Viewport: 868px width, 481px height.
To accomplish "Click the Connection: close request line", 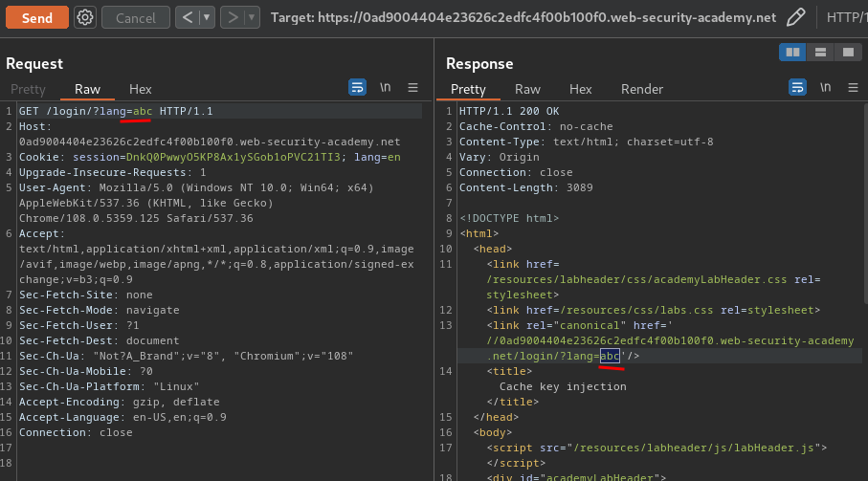I will tap(76, 432).
